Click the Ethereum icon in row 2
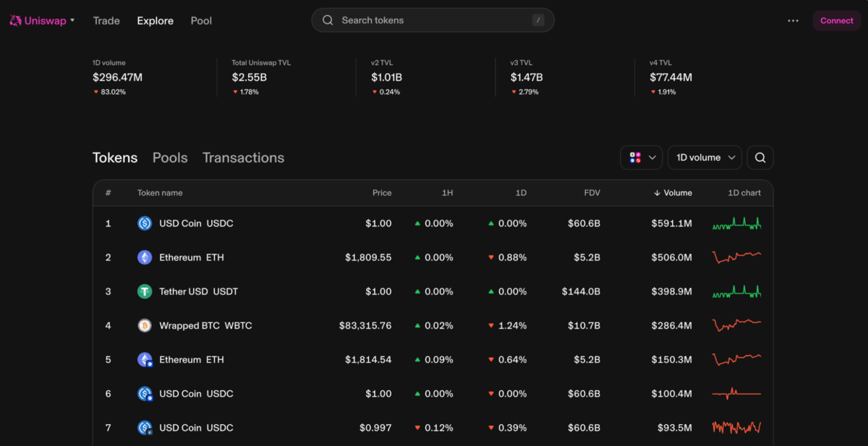This screenshot has height=446, width=868. (x=145, y=257)
